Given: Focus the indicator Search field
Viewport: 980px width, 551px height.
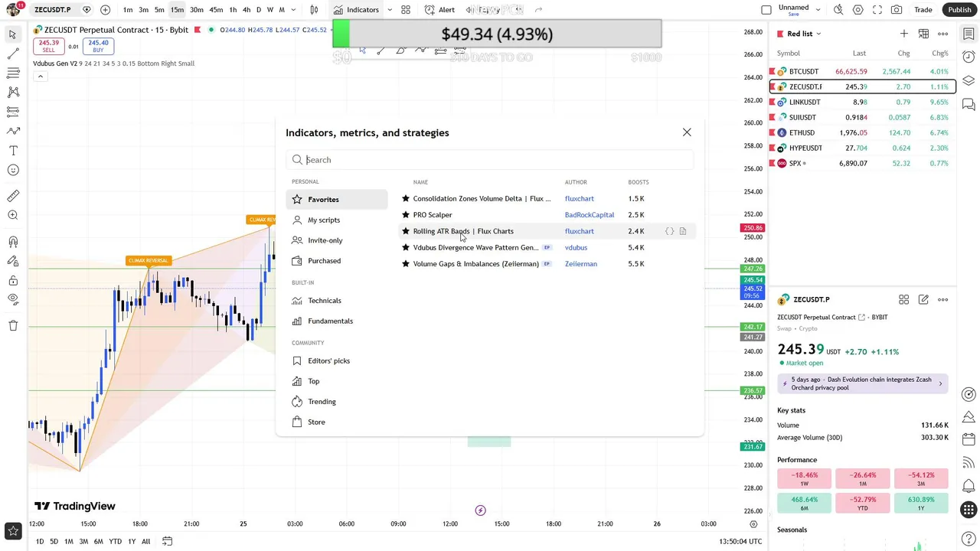Looking at the screenshot, I should click(x=490, y=160).
